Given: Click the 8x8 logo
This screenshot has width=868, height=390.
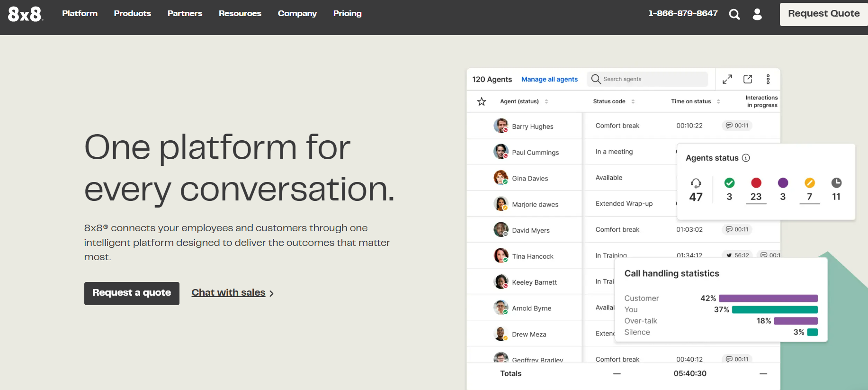Looking at the screenshot, I should pyautogui.click(x=26, y=14).
